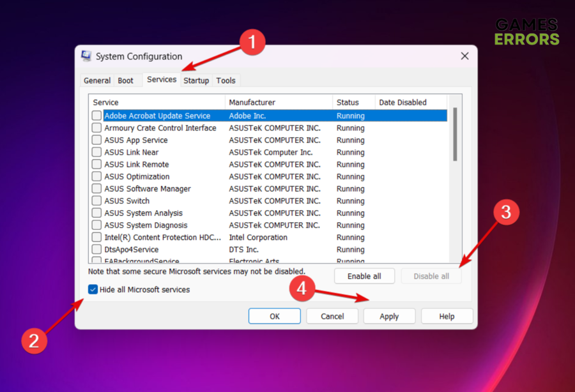Click the Apply button
The width and height of the screenshot is (575, 392).
(389, 316)
